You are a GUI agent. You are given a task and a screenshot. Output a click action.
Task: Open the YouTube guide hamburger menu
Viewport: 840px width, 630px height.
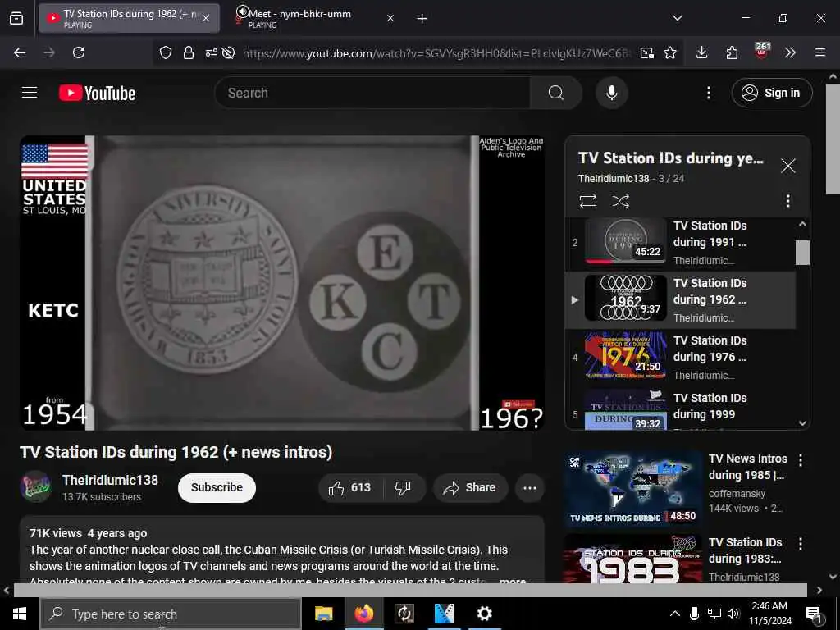(x=30, y=93)
